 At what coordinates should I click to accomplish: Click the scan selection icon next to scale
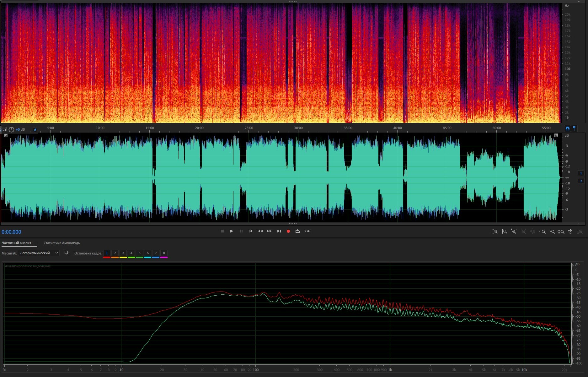[67, 253]
